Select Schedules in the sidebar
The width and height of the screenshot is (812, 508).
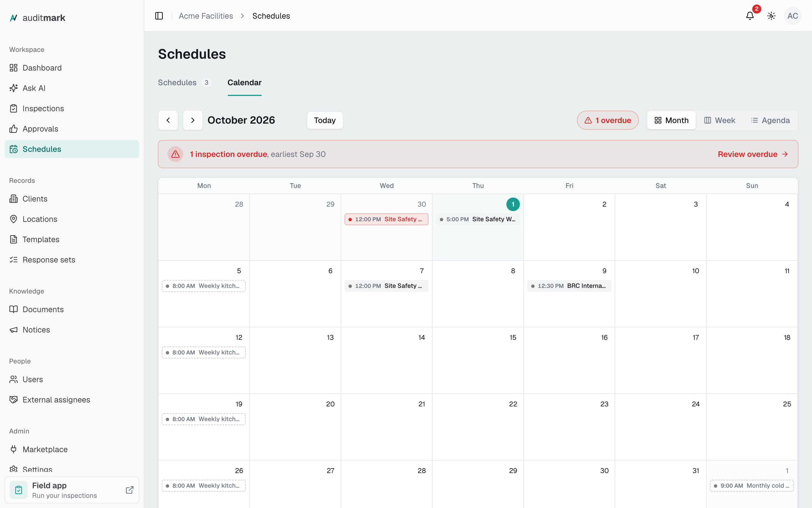pos(72,149)
